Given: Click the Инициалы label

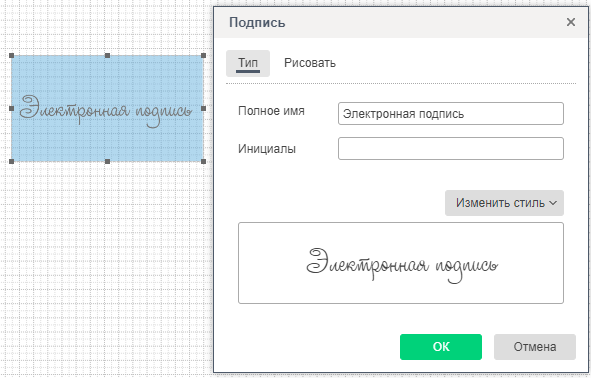Looking at the screenshot, I should click(267, 148).
